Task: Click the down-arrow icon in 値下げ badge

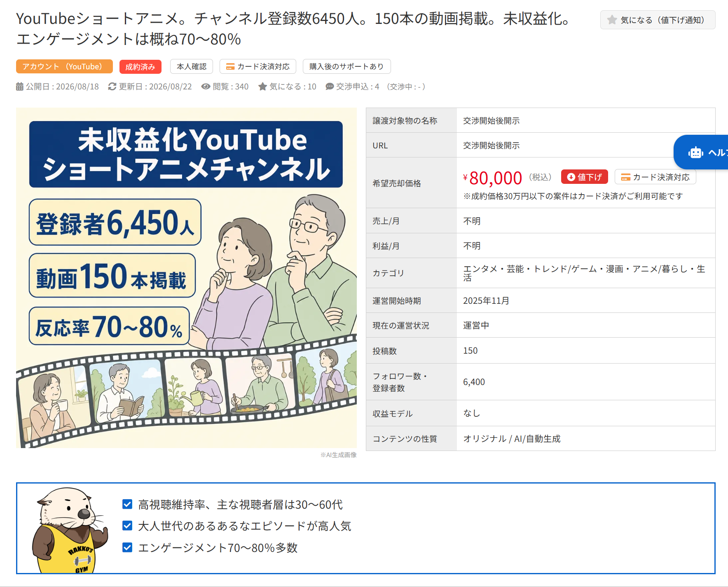Action: (x=571, y=177)
